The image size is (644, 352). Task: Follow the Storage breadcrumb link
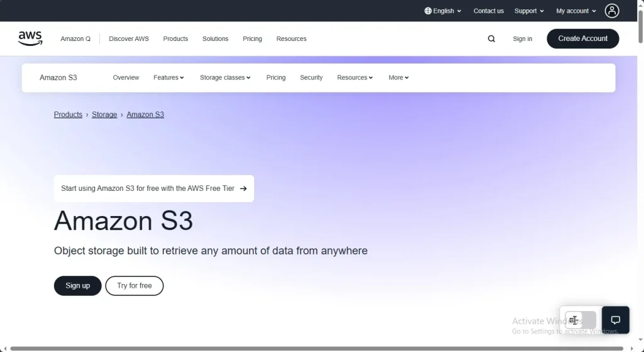[x=104, y=115]
